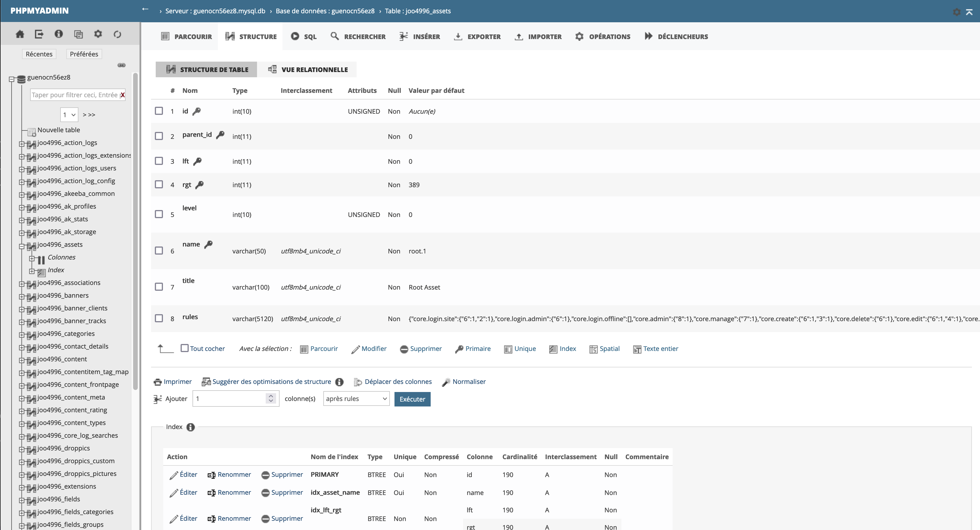Click the link icon below Préférées

[121, 65]
